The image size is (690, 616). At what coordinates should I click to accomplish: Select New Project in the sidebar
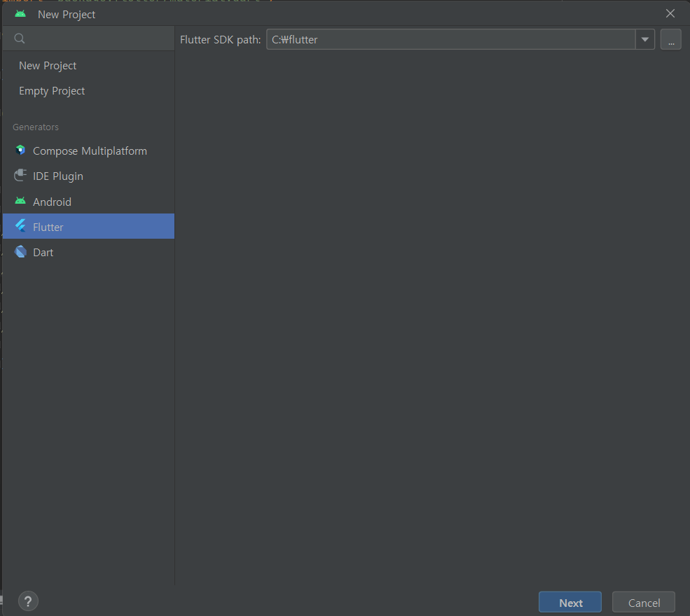point(48,66)
